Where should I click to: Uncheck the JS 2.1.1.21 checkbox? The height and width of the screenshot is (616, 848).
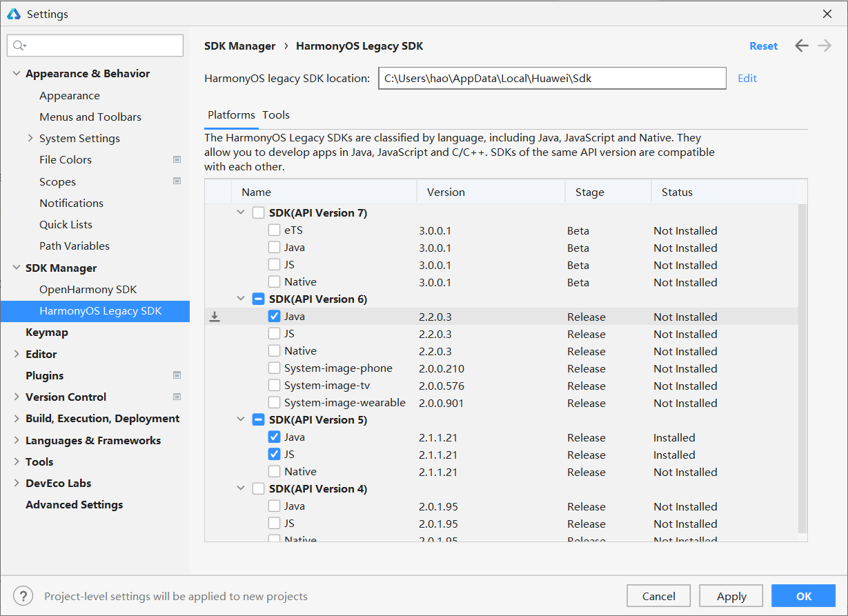coord(274,455)
